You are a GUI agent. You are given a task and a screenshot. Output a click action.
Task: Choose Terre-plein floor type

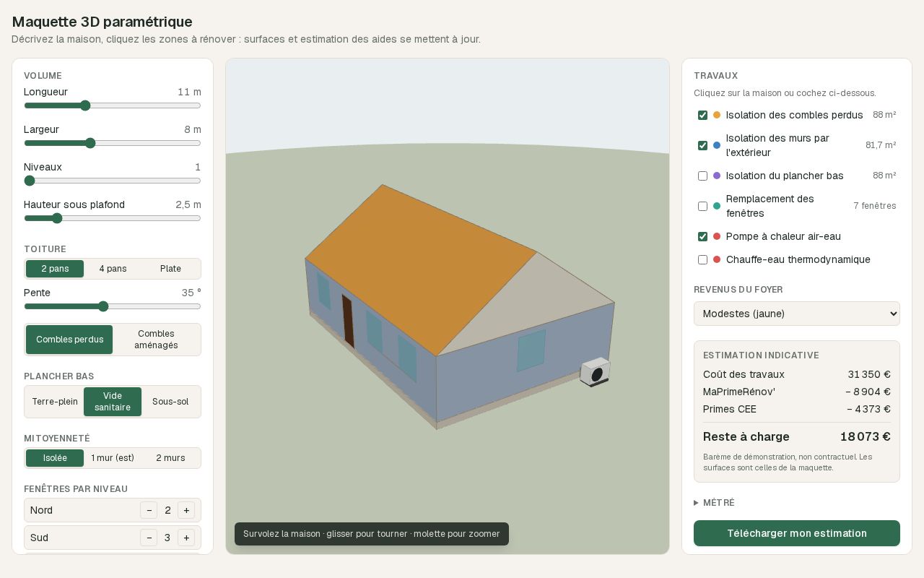(55, 402)
